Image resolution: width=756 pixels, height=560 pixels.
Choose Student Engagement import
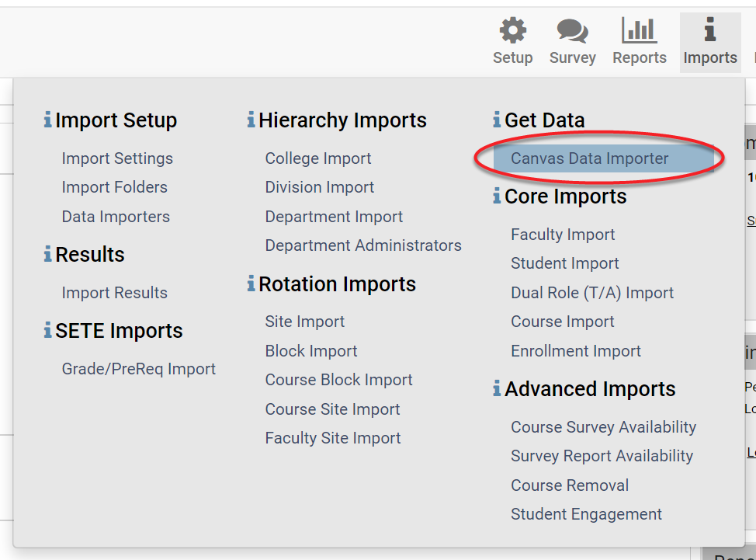coord(586,514)
